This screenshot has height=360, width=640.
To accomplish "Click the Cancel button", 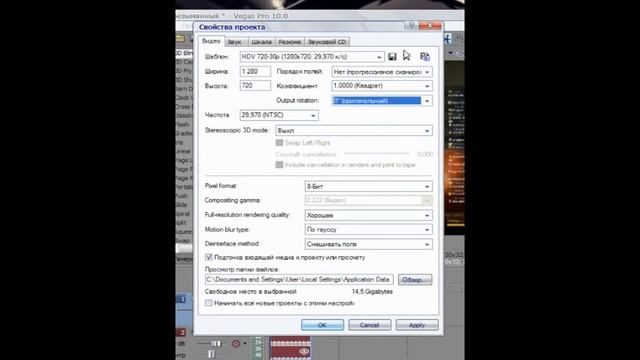I will (x=369, y=325).
